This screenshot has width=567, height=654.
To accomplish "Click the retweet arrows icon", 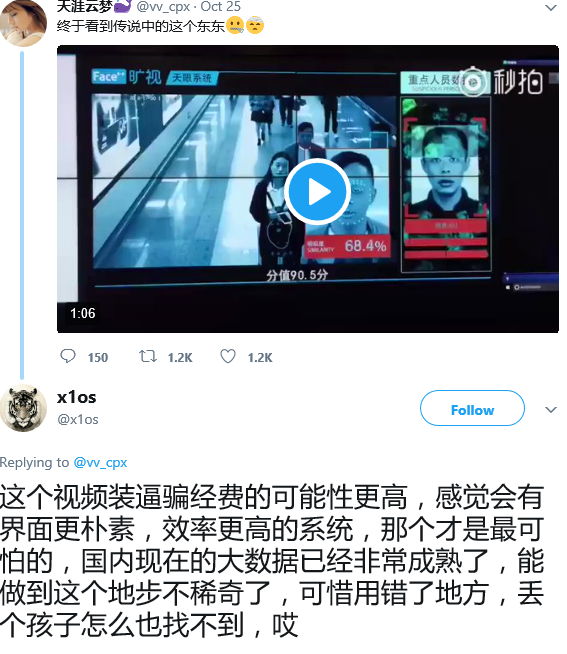I will [148, 357].
